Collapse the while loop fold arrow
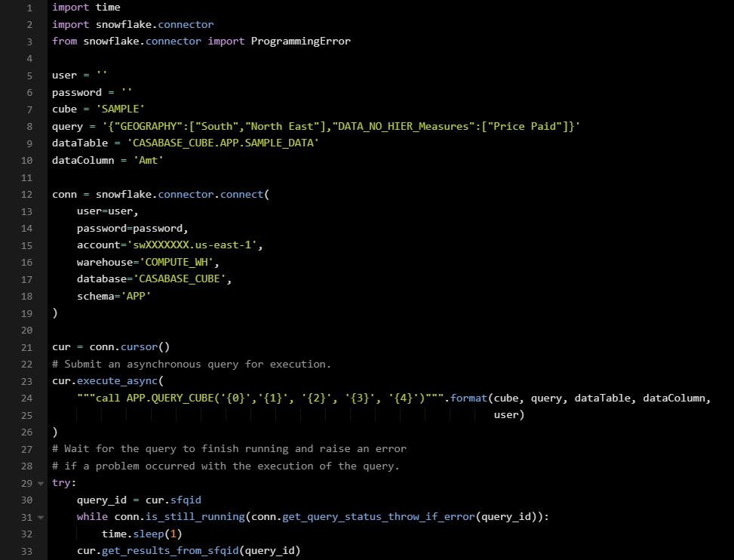 (x=40, y=517)
